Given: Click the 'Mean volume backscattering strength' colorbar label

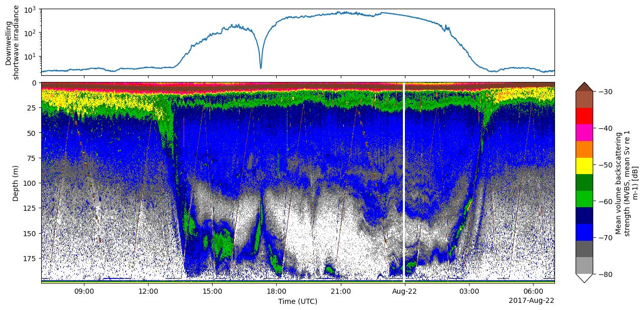Looking at the screenshot, I should [x=627, y=183].
